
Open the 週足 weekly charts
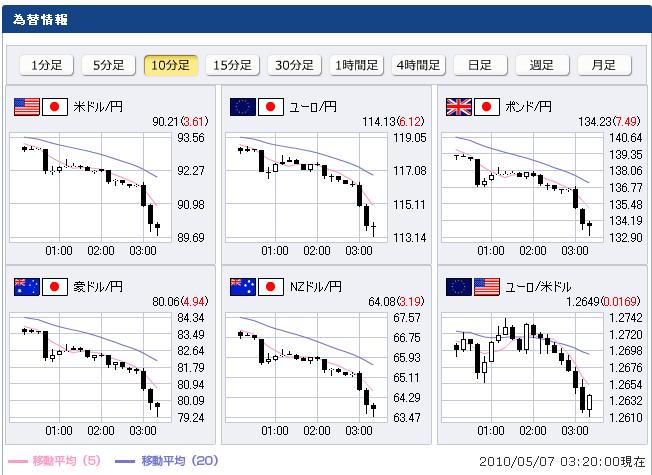click(542, 65)
